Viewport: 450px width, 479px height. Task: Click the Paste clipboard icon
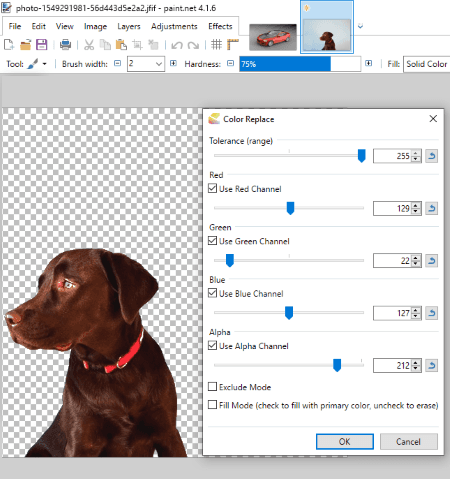coord(121,44)
